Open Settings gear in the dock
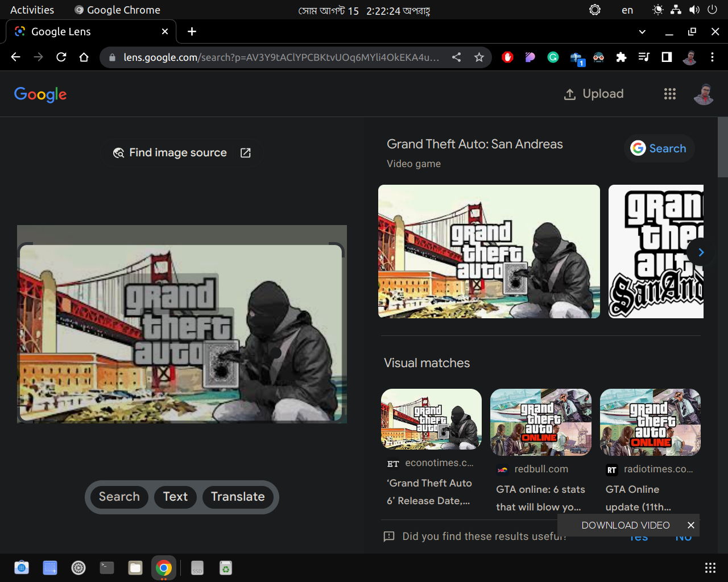This screenshot has width=728, height=582. coord(78,567)
